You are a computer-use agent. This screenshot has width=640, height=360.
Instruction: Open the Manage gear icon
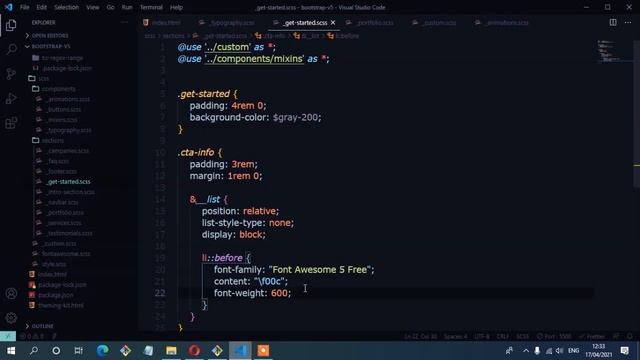(11, 318)
